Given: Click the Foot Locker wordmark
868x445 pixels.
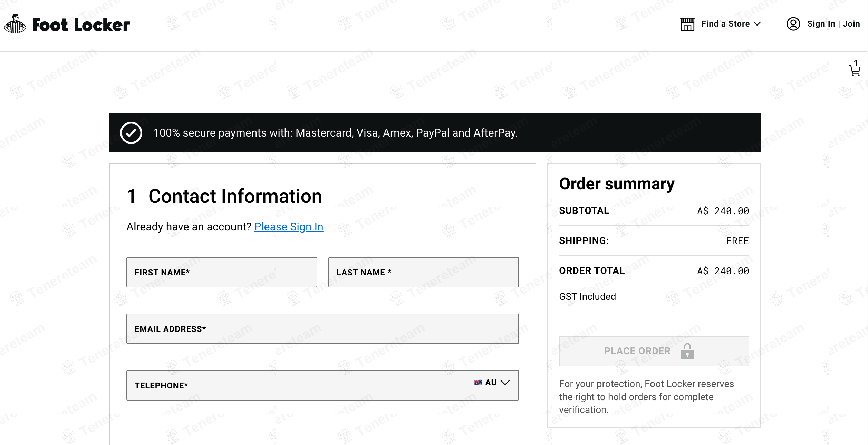Looking at the screenshot, I should [81, 25].
